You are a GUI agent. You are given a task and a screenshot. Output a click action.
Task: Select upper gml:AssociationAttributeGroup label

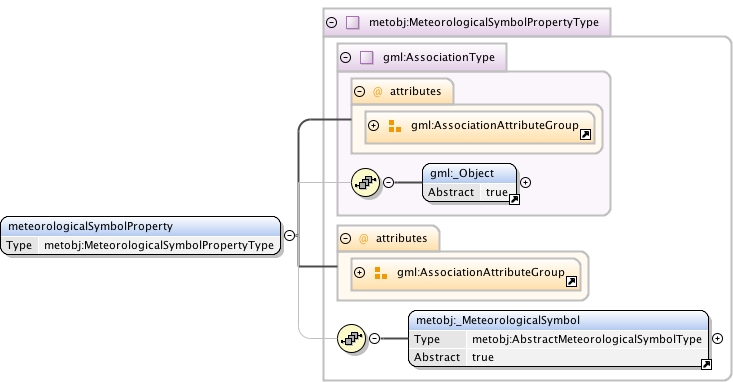(x=495, y=125)
